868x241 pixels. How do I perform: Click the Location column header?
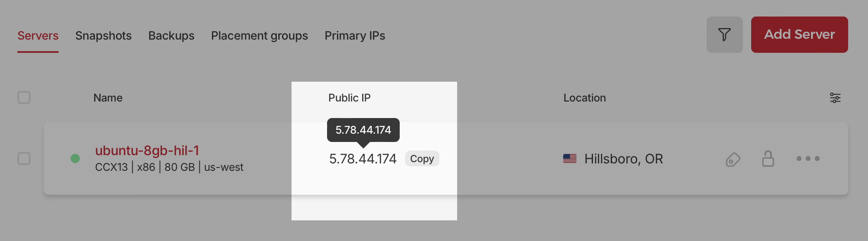(x=584, y=98)
